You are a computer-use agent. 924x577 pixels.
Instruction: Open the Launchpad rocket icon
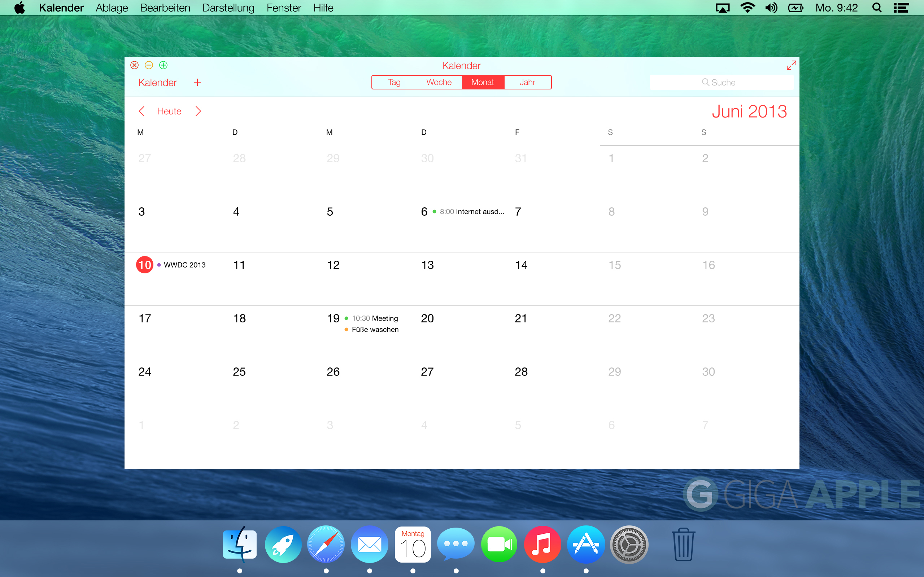tap(283, 545)
